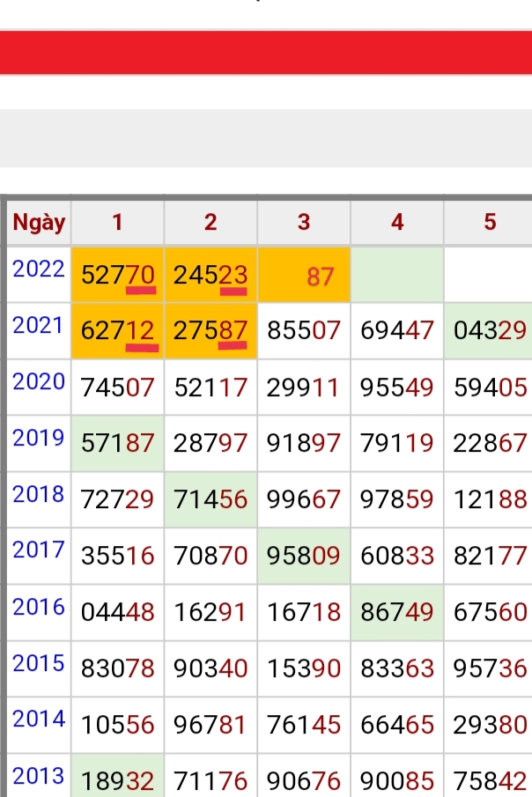Click column header 5
Viewport: 532px width, 797px height.
tap(489, 223)
